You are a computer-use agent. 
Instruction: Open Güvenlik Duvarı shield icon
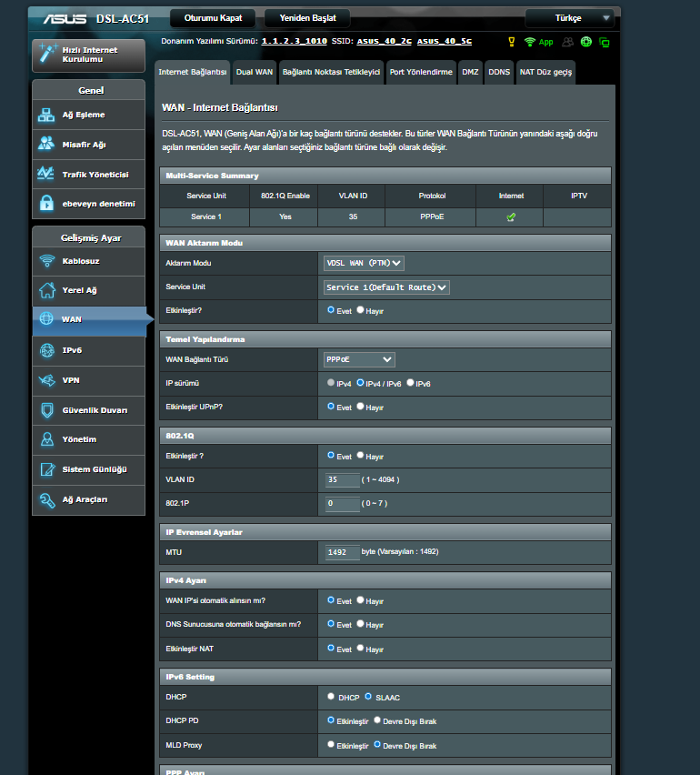click(x=47, y=410)
